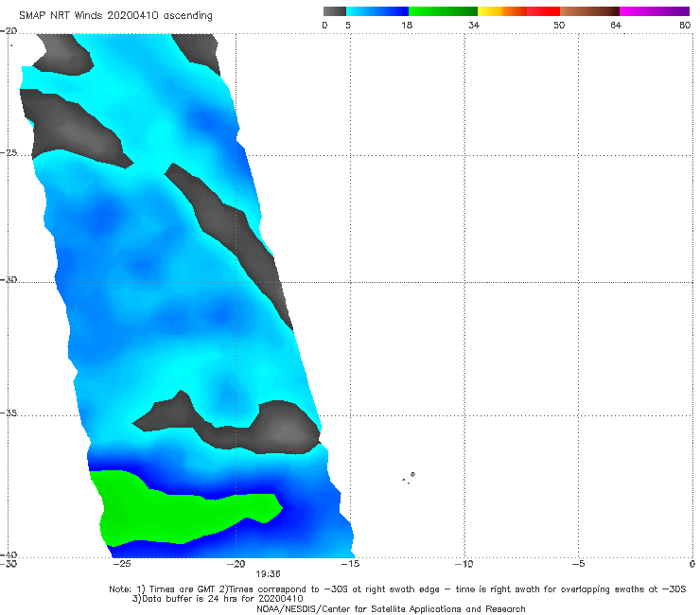Click the colorbar label '50'
Viewport: 700px width, 615px height.
[x=559, y=25]
